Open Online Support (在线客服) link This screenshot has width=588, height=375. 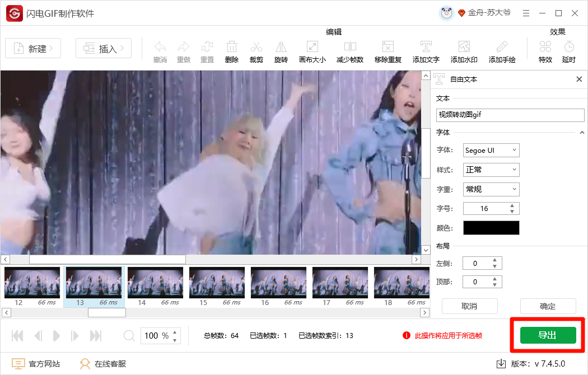pos(102,364)
